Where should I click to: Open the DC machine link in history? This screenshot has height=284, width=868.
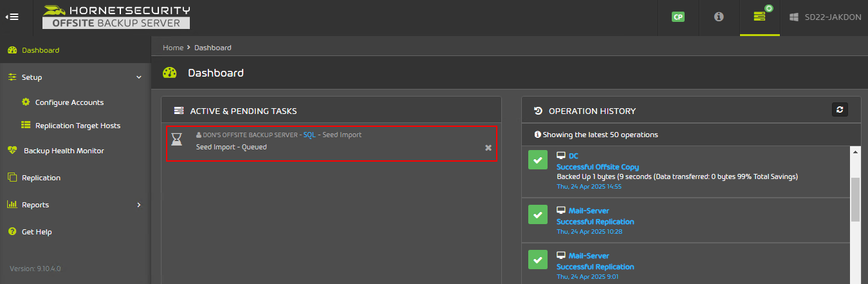click(x=573, y=156)
